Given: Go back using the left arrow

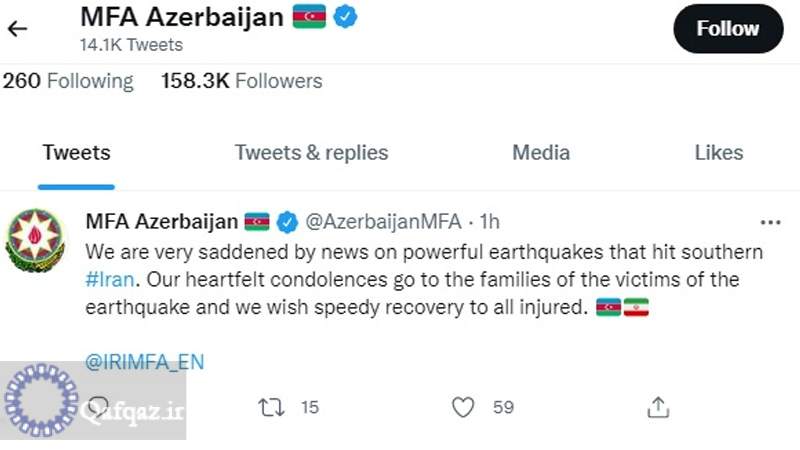Looking at the screenshot, I should (x=17, y=29).
